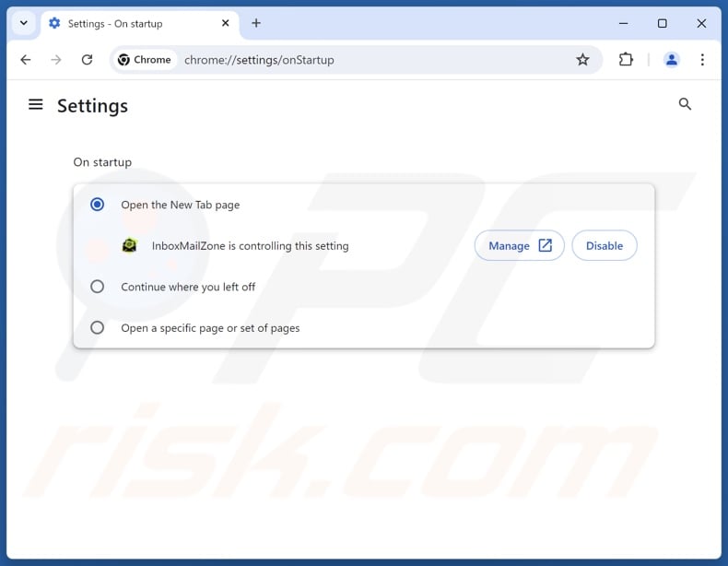This screenshot has width=728, height=566.
Task: Bookmark this page with star icon
Action: [x=582, y=59]
